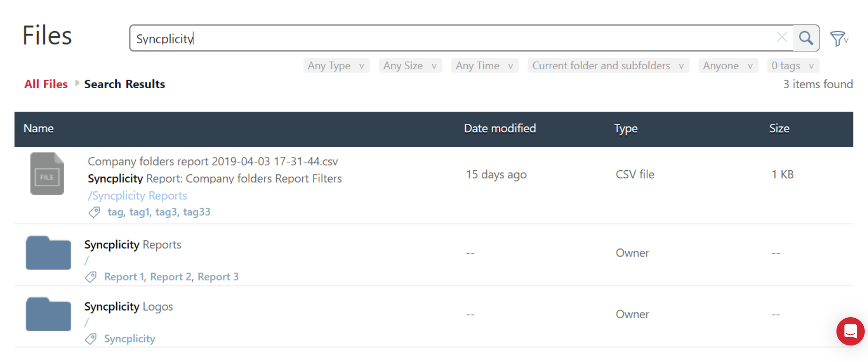Click the Syncplicity Reports folder icon

click(49, 253)
